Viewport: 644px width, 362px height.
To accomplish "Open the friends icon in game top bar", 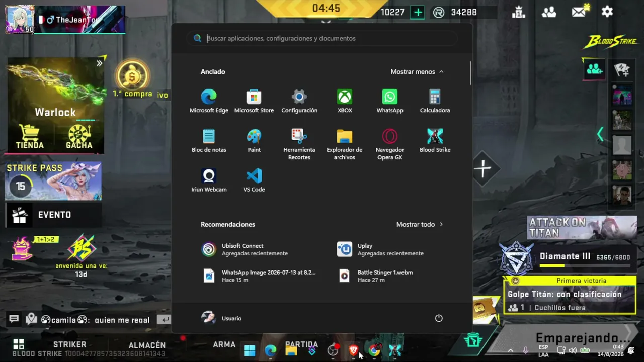I will (549, 12).
